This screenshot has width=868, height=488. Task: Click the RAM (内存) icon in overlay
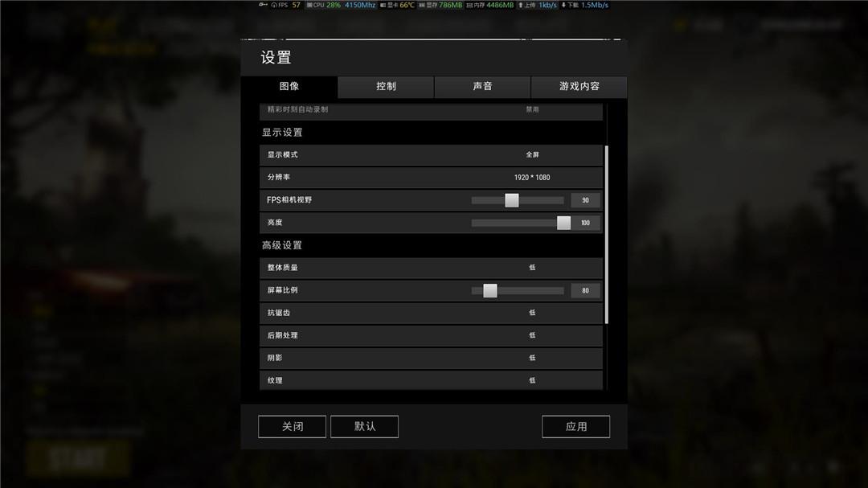[469, 5]
